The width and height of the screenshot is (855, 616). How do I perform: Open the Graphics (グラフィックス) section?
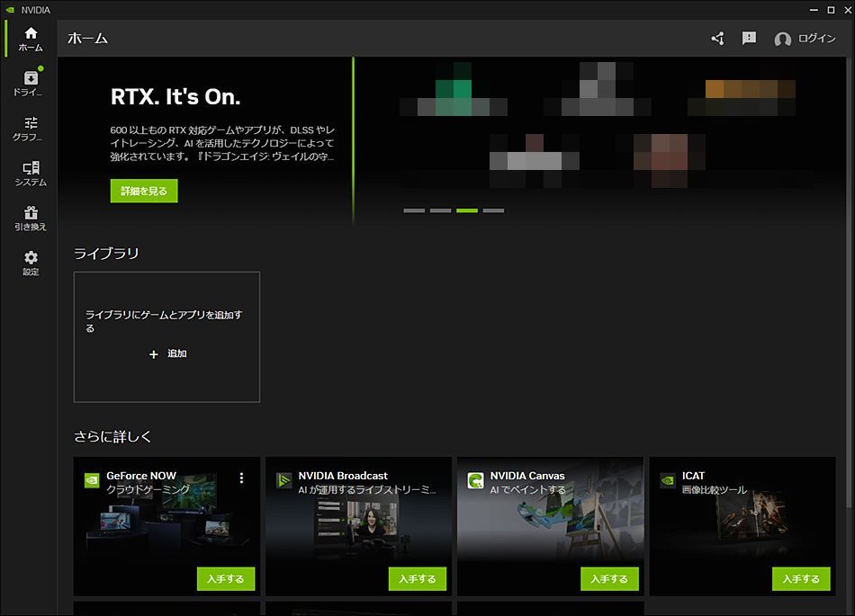pyautogui.click(x=30, y=130)
